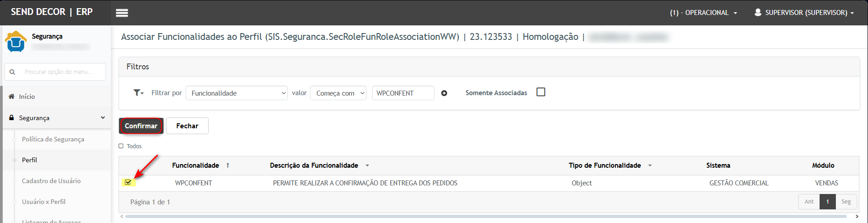This screenshot has height=223, width=868.
Task: Uncheck the WPCONFENT row checkbox
Action: click(x=128, y=183)
